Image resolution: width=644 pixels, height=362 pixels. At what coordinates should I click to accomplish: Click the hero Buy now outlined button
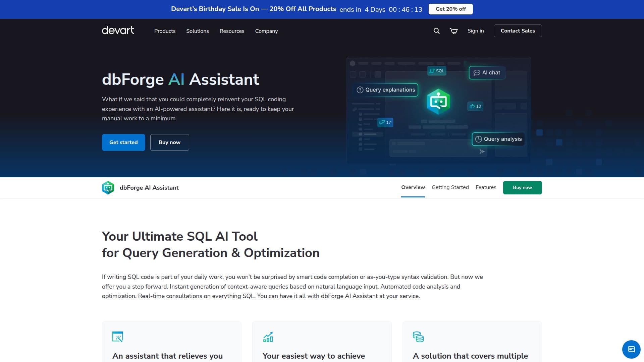point(169,142)
